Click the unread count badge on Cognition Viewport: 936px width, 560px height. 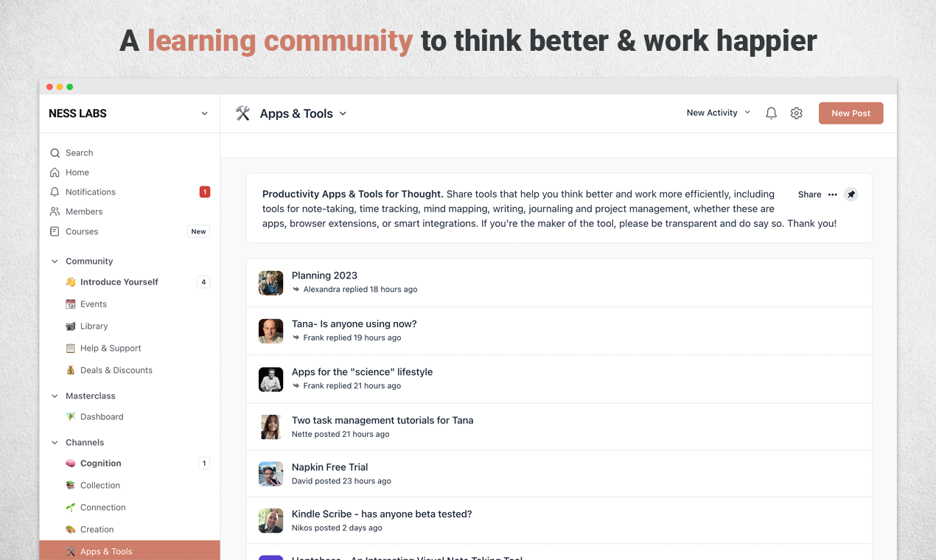click(204, 463)
